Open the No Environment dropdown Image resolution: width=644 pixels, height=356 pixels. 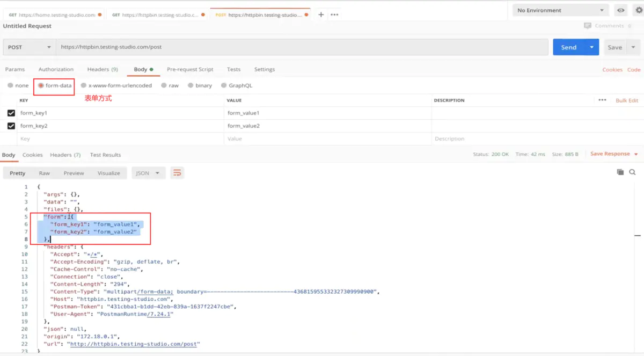[560, 10]
